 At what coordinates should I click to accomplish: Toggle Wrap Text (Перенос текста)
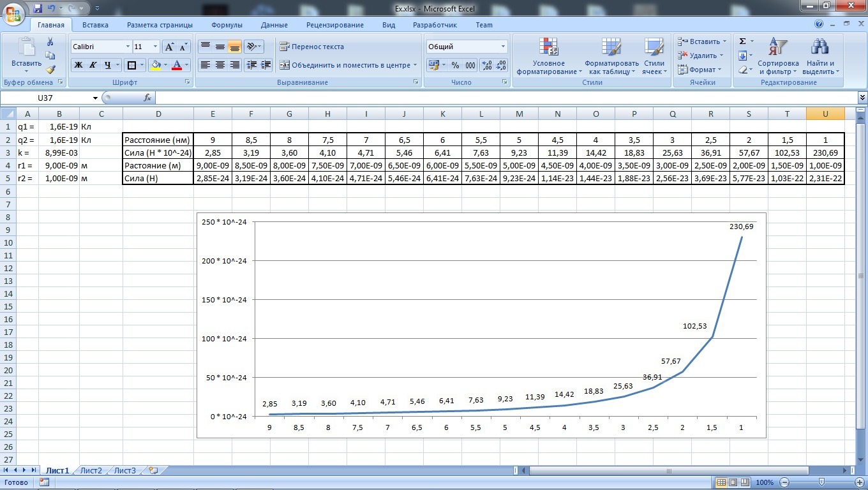tap(312, 47)
